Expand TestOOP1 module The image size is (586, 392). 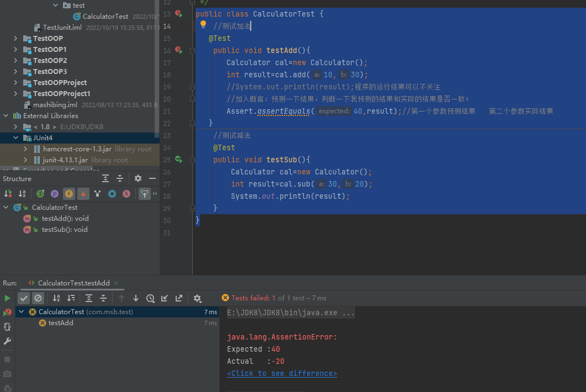click(x=15, y=49)
